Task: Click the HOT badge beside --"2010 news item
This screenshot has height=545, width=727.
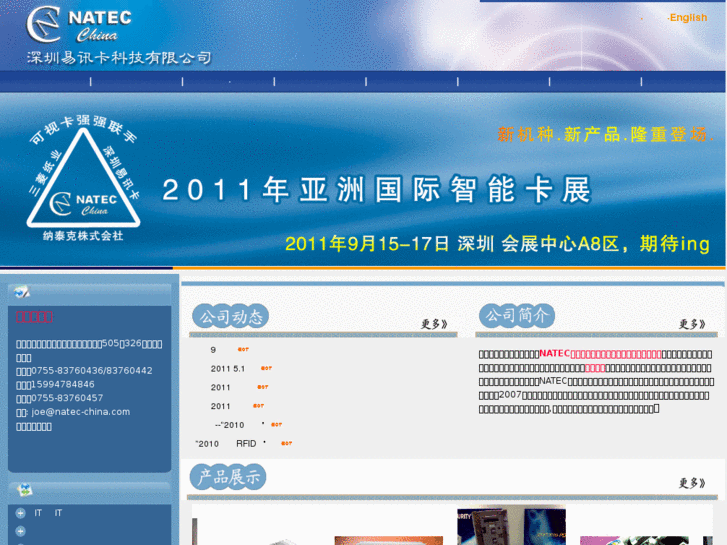Action: pyautogui.click(x=276, y=424)
